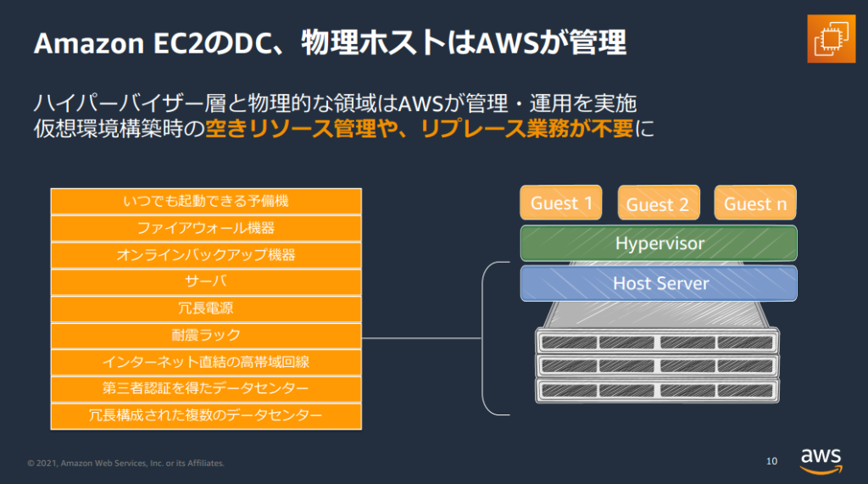Image resolution: width=868 pixels, height=484 pixels.
Task: Click the green Hypervisor layer bar
Action: pos(659,243)
